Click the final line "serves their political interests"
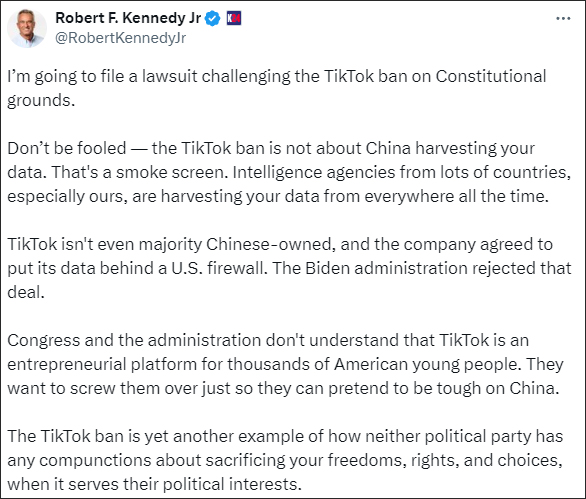The image size is (586, 499). tap(154, 484)
